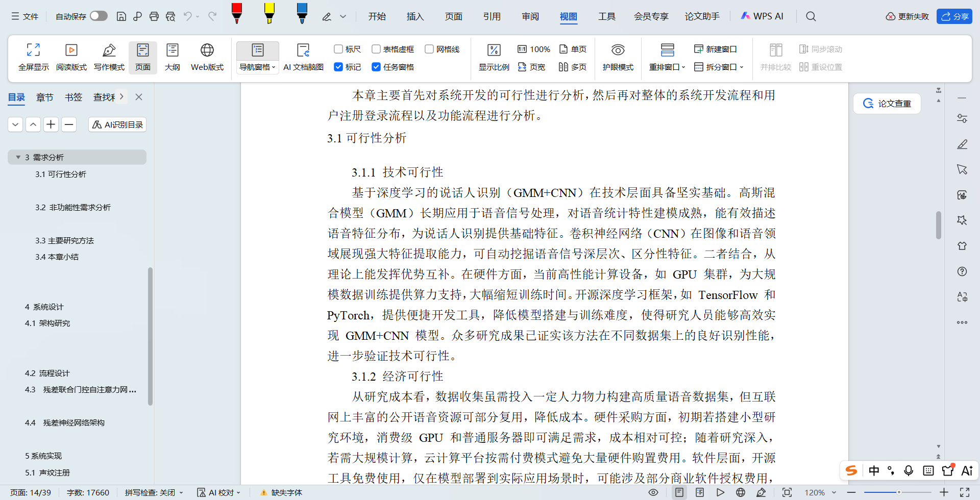Click the AI识别目录 button

tap(117, 124)
